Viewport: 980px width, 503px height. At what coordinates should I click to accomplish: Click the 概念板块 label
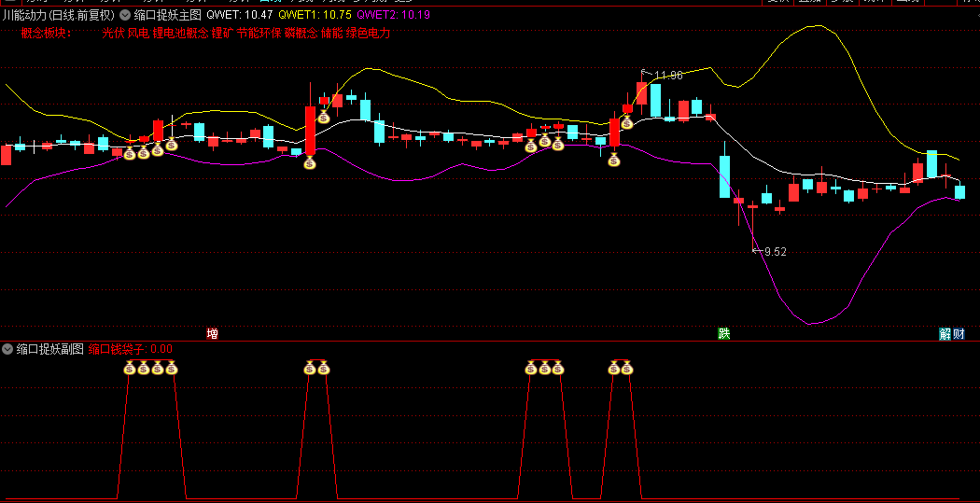[47, 34]
